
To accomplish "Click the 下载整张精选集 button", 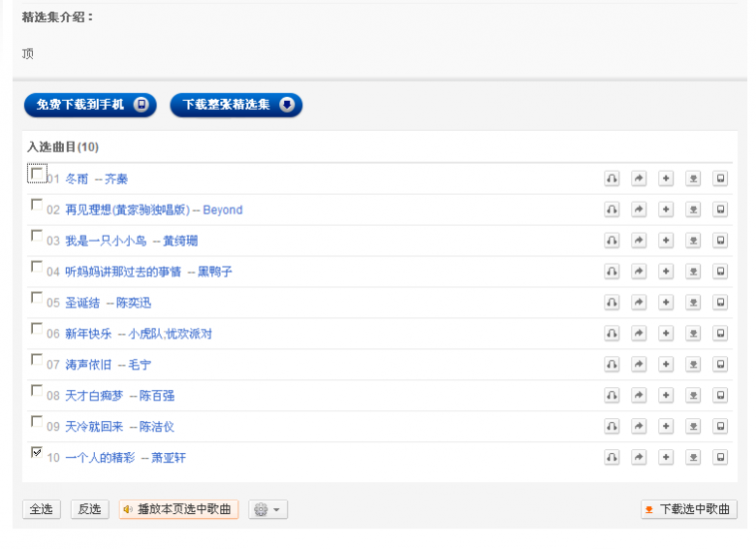I will coord(236,105).
